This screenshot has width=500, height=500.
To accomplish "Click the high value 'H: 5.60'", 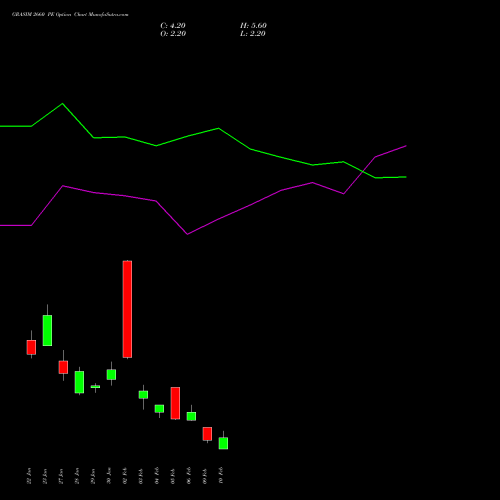I will [x=253, y=26].
